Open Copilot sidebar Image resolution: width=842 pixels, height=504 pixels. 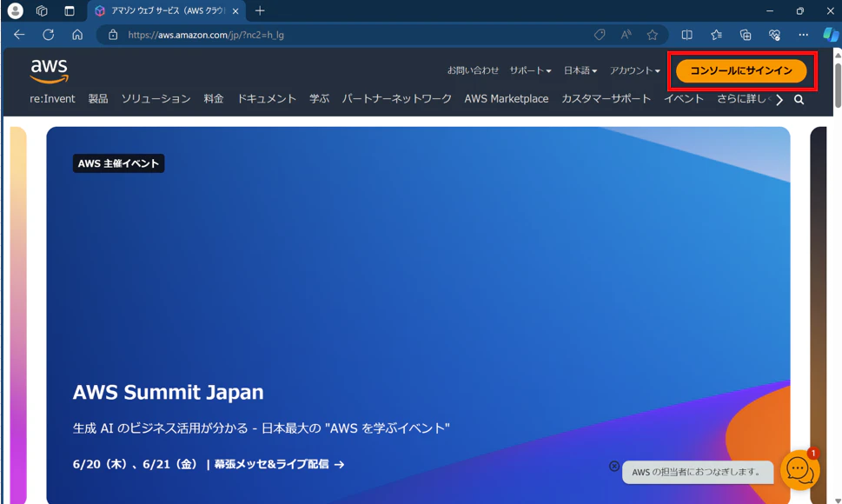point(831,35)
